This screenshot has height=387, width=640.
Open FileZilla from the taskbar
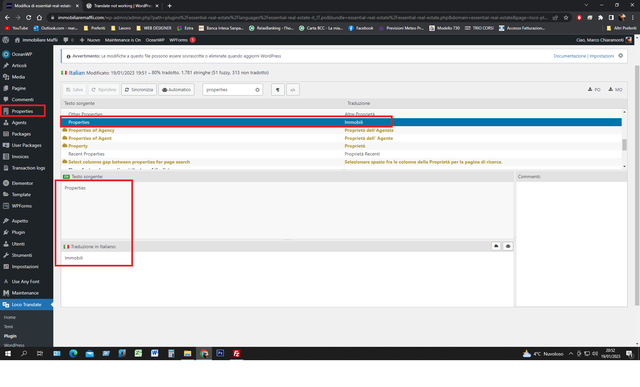[236, 354]
